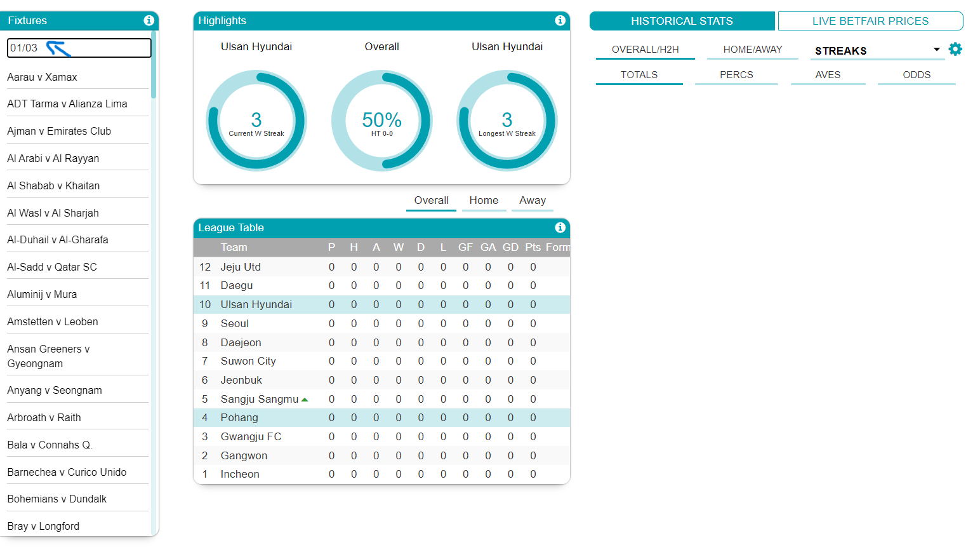The height and width of the screenshot is (552, 980).
Task: Click Daejeon in league table
Action: tap(241, 342)
